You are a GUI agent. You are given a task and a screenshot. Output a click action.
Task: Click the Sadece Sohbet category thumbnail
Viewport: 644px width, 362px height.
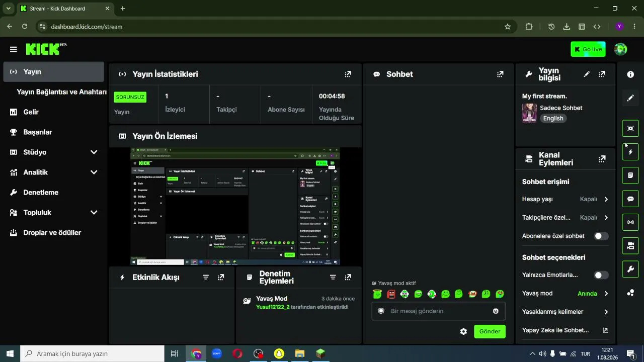tap(529, 113)
